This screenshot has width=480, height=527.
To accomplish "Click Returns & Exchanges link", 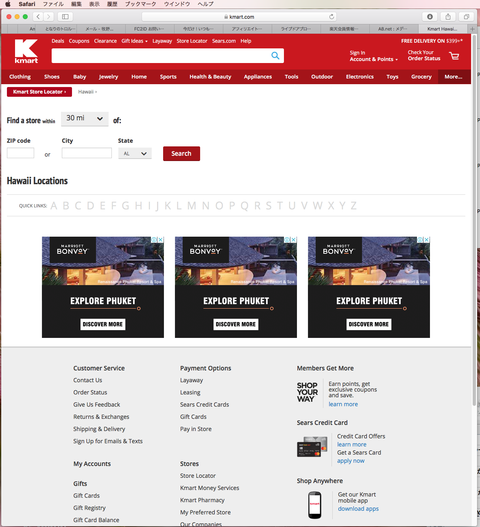I will coord(101,417).
